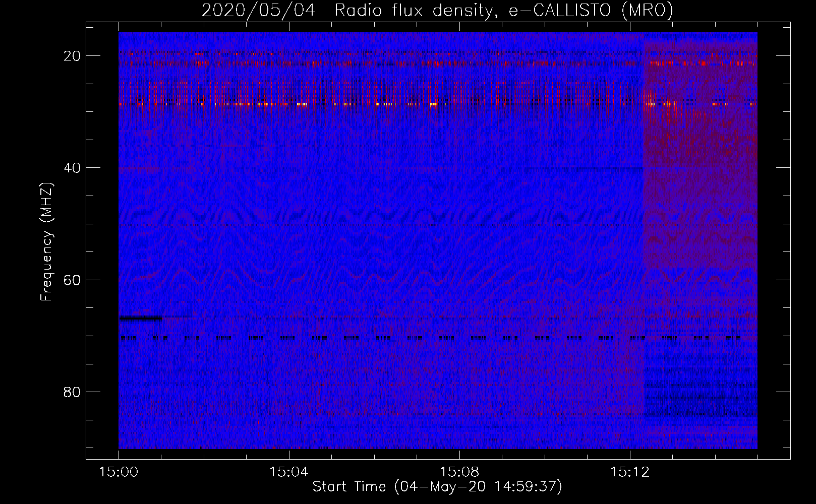Image resolution: width=816 pixels, height=504 pixels.
Task: Select the 'Frequency (MHZ)' y-axis label
Action: [x=46, y=242]
